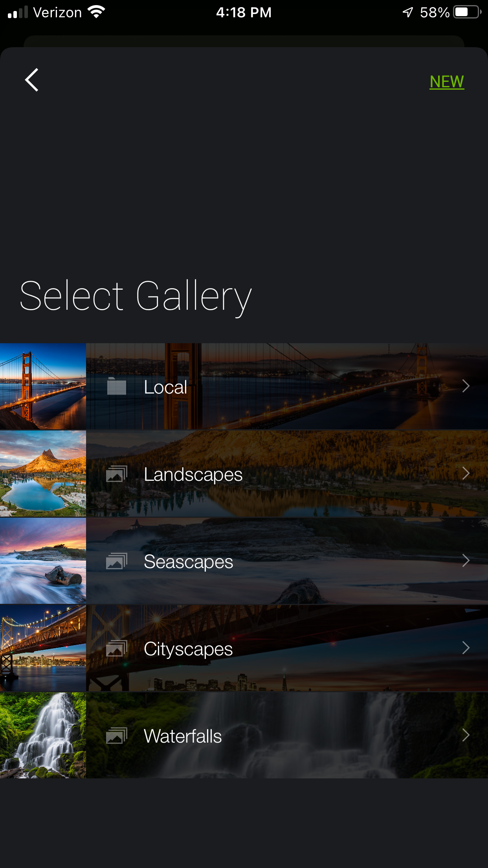Open Waterfalls chevron arrow
This screenshot has width=488, height=868.
466,735
